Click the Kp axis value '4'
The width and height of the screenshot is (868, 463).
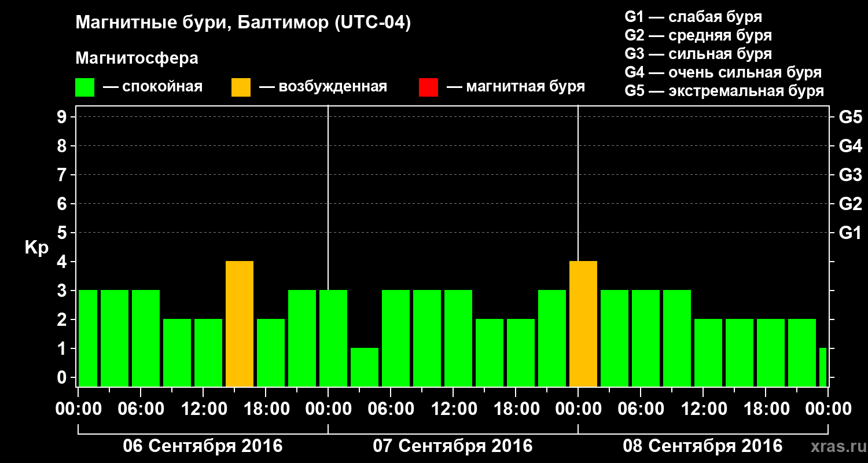(x=63, y=262)
